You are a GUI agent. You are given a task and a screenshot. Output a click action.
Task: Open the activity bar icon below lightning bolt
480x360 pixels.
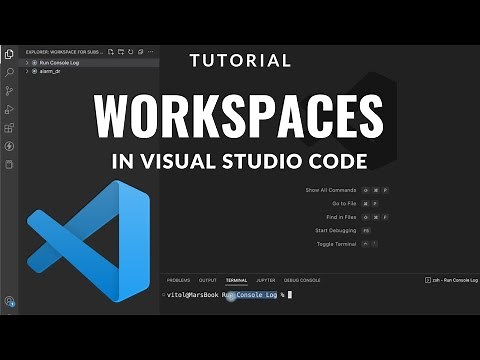click(x=9, y=164)
